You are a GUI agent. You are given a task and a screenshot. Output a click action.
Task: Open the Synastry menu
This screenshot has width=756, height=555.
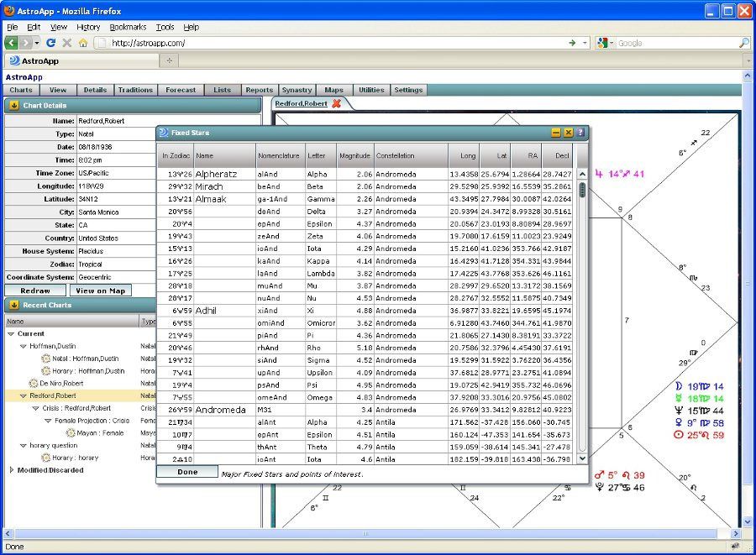pos(297,90)
